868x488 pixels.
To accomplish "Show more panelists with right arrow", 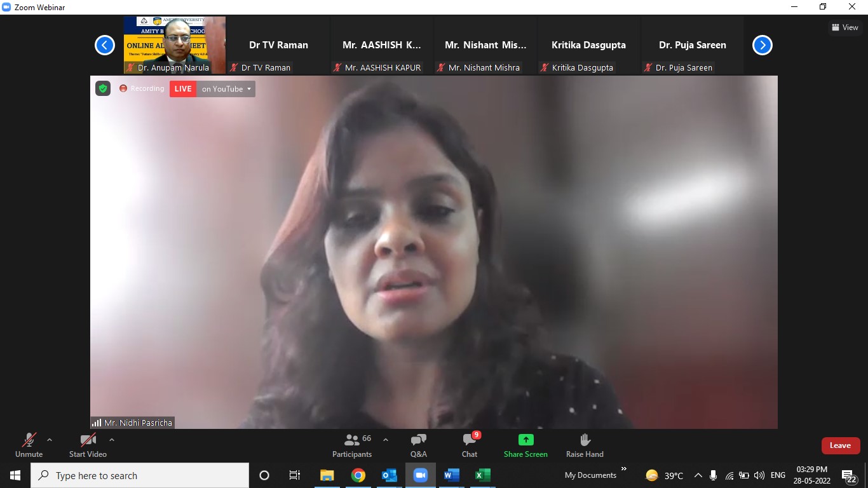I will click(x=762, y=45).
